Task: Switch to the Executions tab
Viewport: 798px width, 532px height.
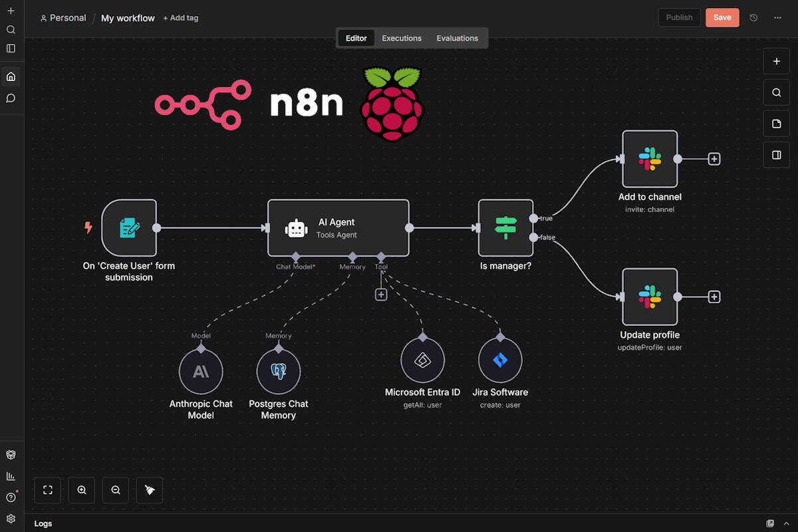Action: tap(402, 39)
